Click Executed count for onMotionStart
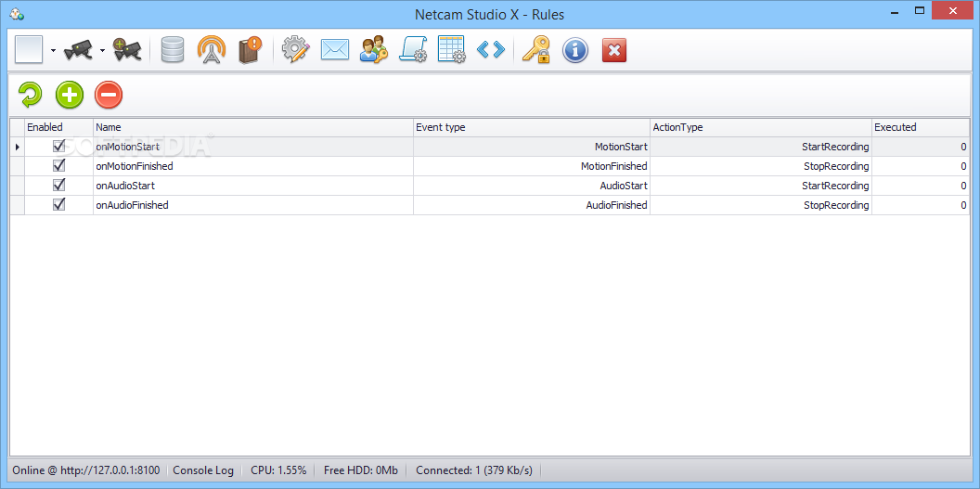This screenshot has width=980, height=489. point(921,147)
